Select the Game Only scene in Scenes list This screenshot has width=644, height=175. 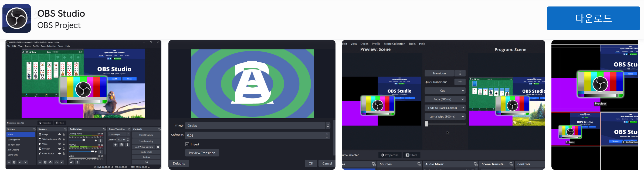click(x=13, y=155)
